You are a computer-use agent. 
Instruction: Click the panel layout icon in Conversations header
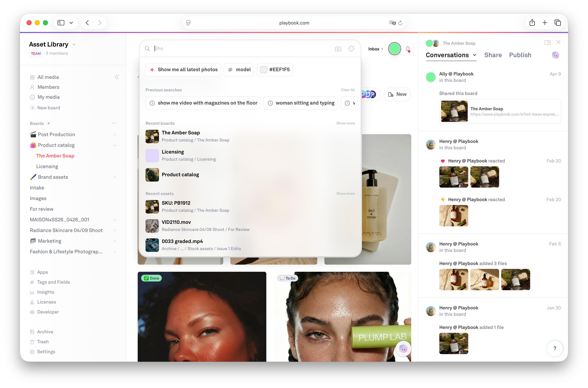coord(547,43)
